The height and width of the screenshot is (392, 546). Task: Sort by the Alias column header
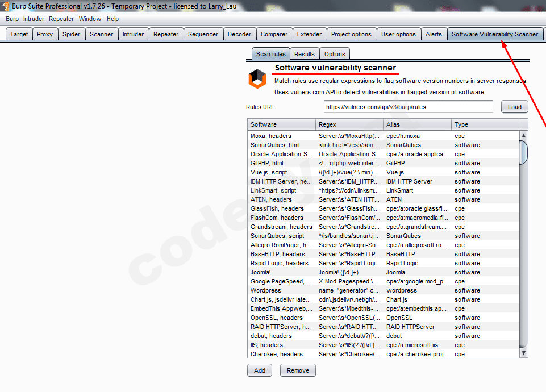point(417,124)
